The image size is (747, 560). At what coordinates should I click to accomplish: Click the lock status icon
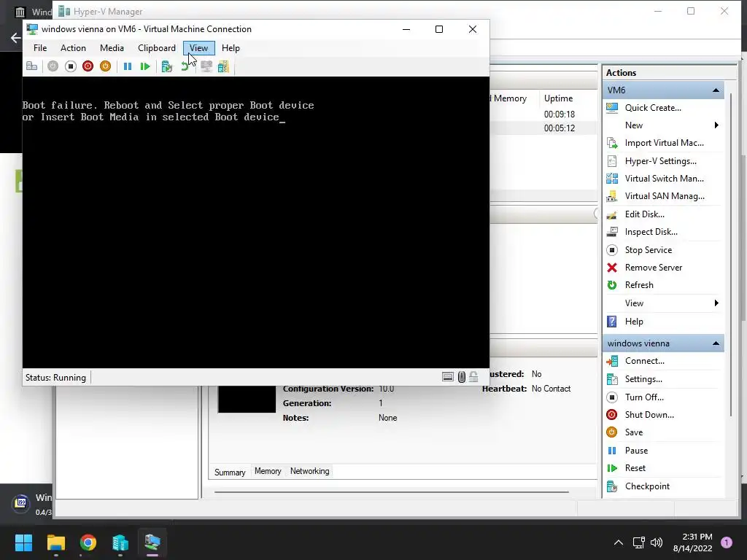click(x=473, y=377)
